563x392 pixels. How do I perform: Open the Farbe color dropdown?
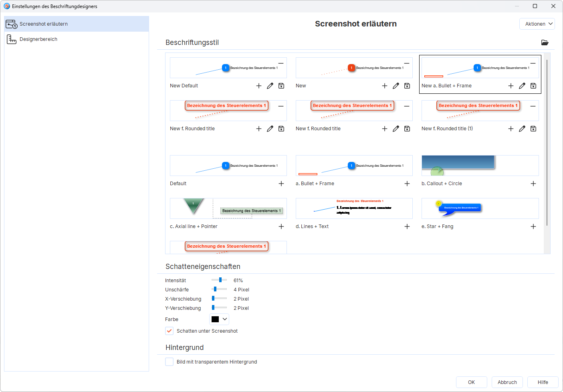tap(219, 319)
